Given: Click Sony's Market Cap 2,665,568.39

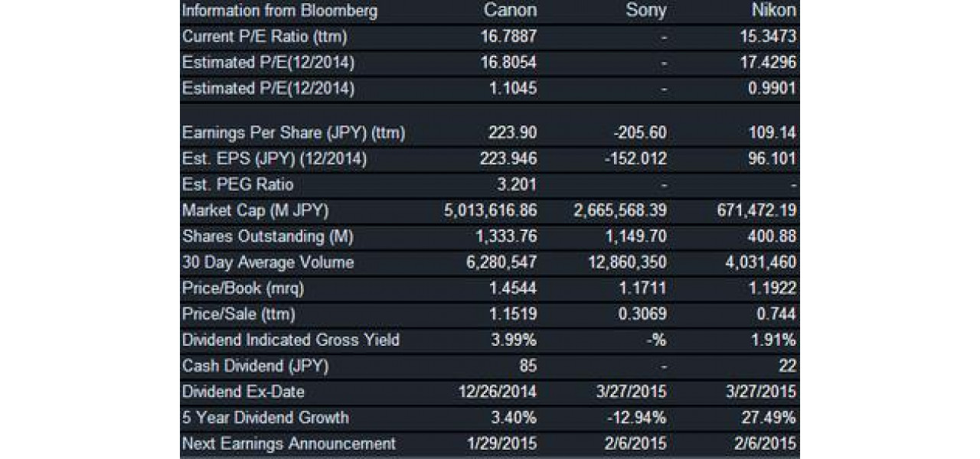Looking at the screenshot, I should (x=620, y=210).
